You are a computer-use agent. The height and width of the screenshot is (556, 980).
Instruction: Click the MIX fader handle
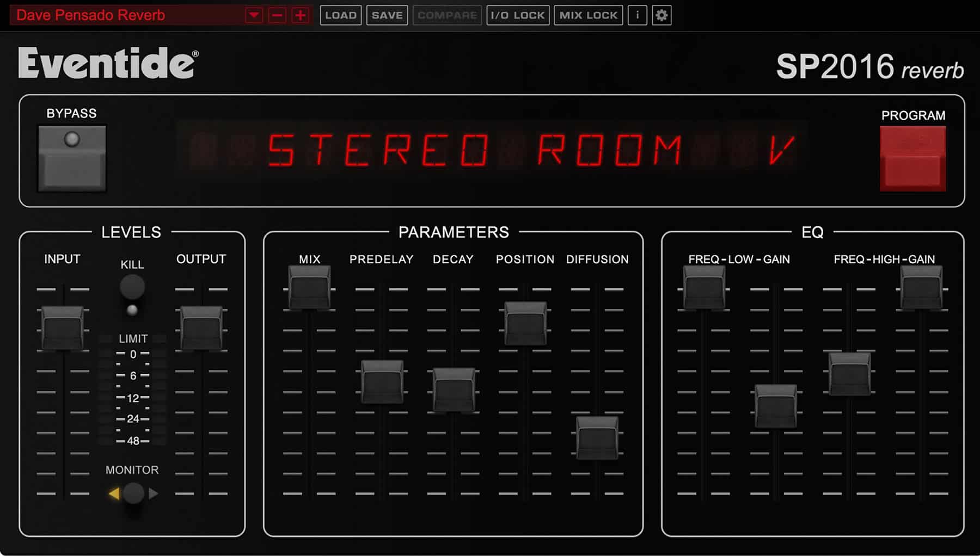pyautogui.click(x=309, y=287)
